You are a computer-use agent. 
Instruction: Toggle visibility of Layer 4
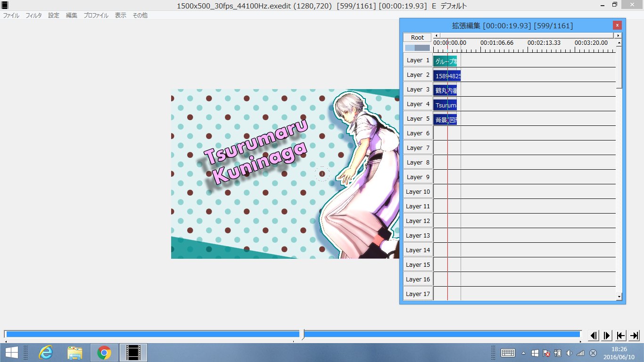point(418,104)
